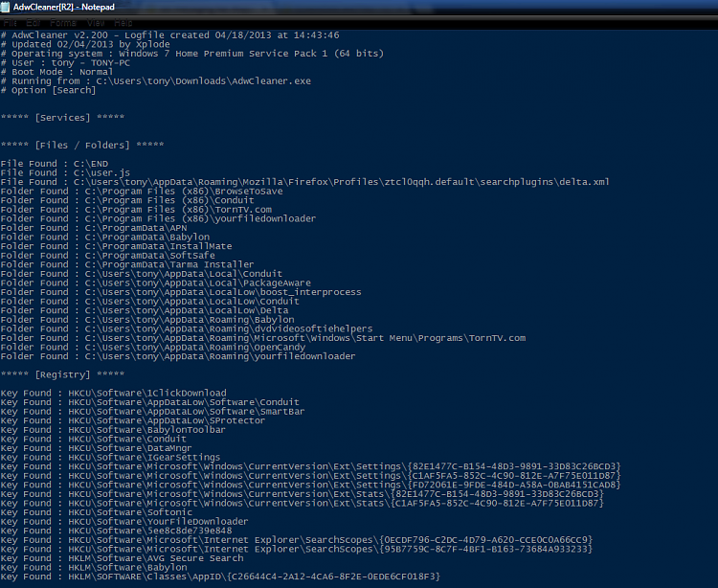Click the HKCU\Software\DataMngr key line
Image resolution: width=718 pixels, height=588 pixels.
pyautogui.click(x=96, y=448)
